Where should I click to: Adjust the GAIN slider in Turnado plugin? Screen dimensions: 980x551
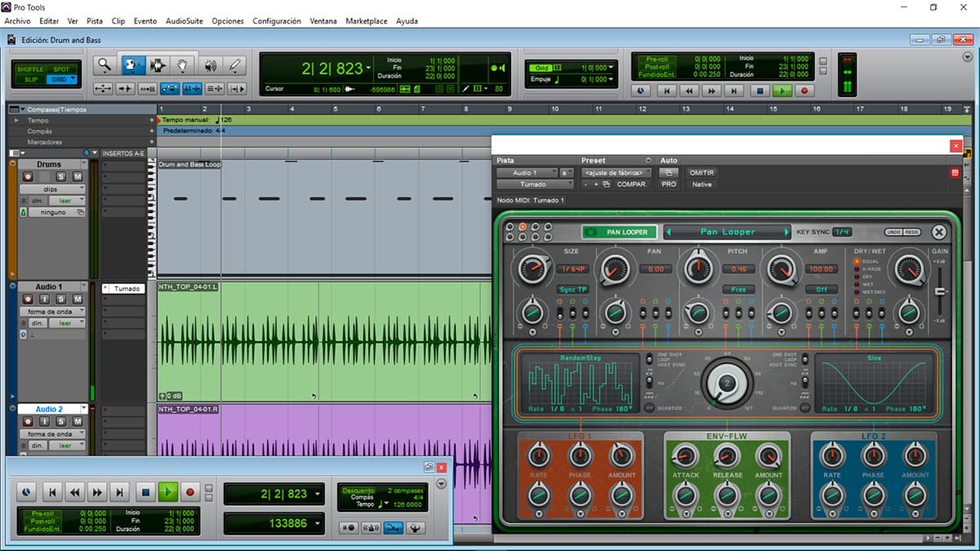coord(941,291)
